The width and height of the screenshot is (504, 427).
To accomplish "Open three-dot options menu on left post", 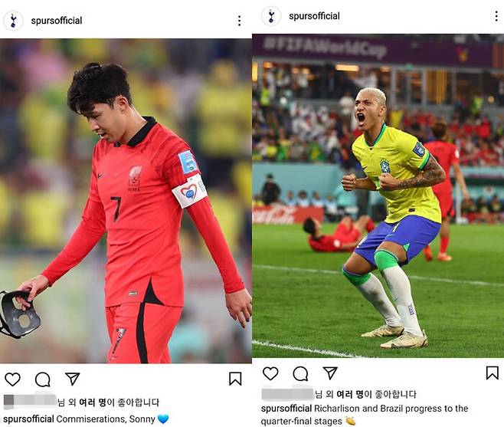I will pyautogui.click(x=240, y=21).
